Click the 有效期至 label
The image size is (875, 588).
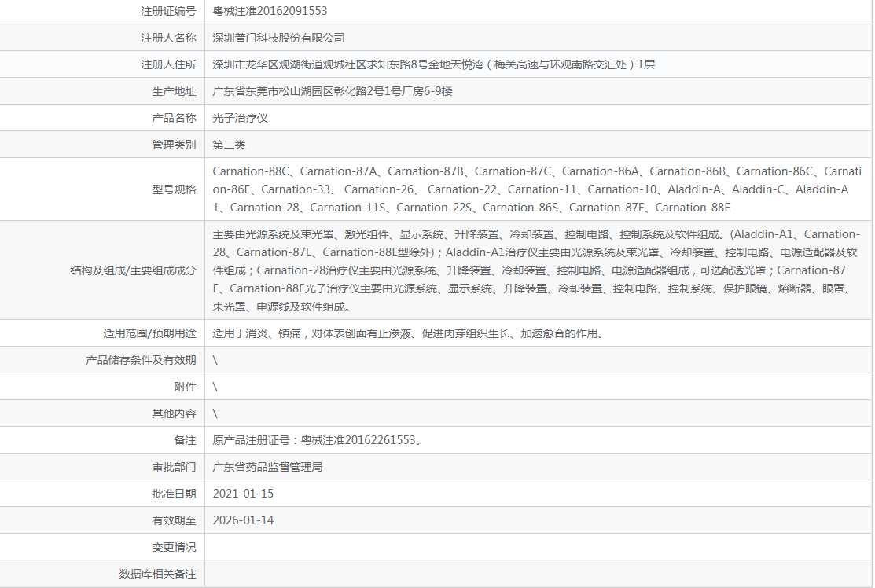click(x=174, y=521)
